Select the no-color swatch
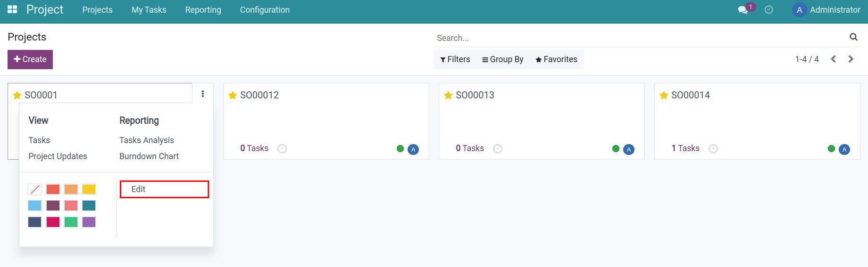Image resolution: width=868 pixels, height=267 pixels. pyautogui.click(x=35, y=189)
